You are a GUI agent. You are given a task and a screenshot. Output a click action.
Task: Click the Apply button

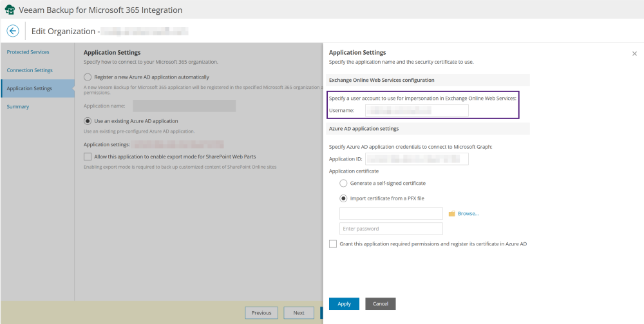click(344, 303)
